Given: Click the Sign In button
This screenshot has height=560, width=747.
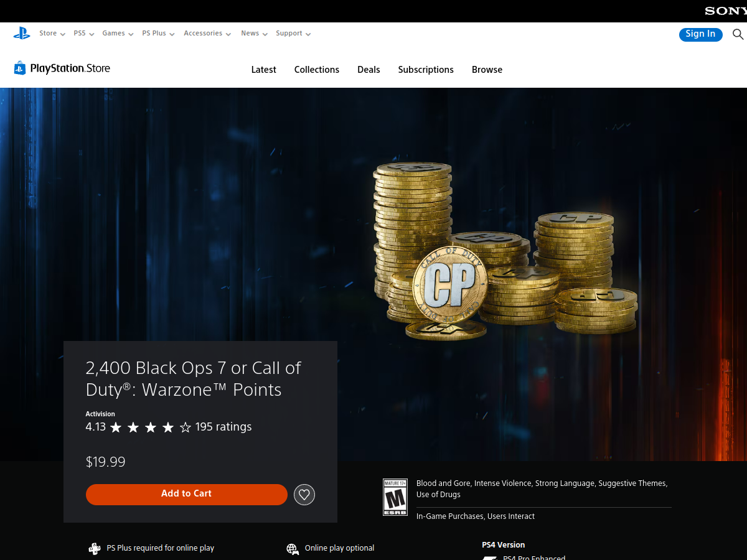Looking at the screenshot, I should [x=700, y=34].
